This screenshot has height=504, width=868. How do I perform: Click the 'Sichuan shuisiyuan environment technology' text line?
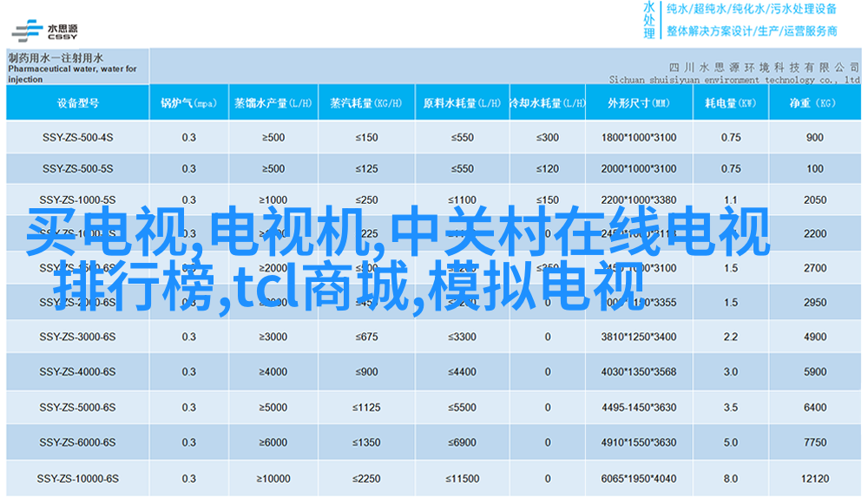coord(734,80)
